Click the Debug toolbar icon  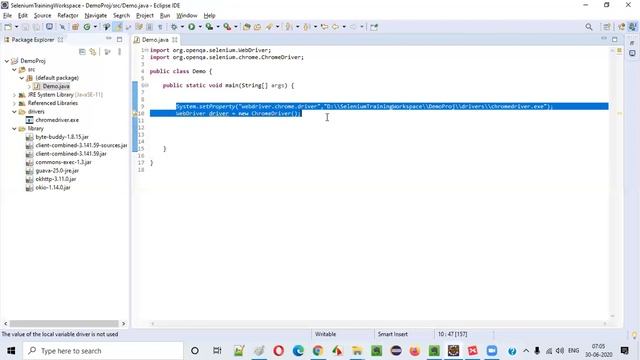174,27
